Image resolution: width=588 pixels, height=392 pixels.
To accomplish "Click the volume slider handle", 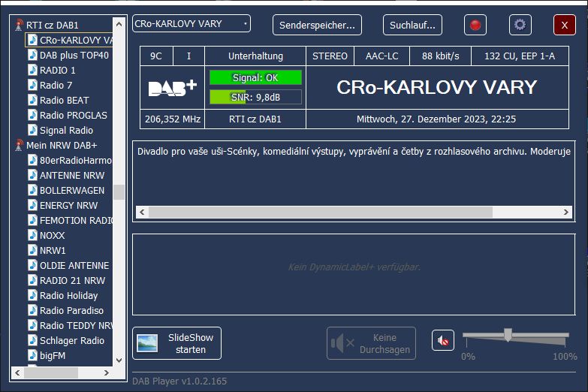I will pyautogui.click(x=508, y=335).
